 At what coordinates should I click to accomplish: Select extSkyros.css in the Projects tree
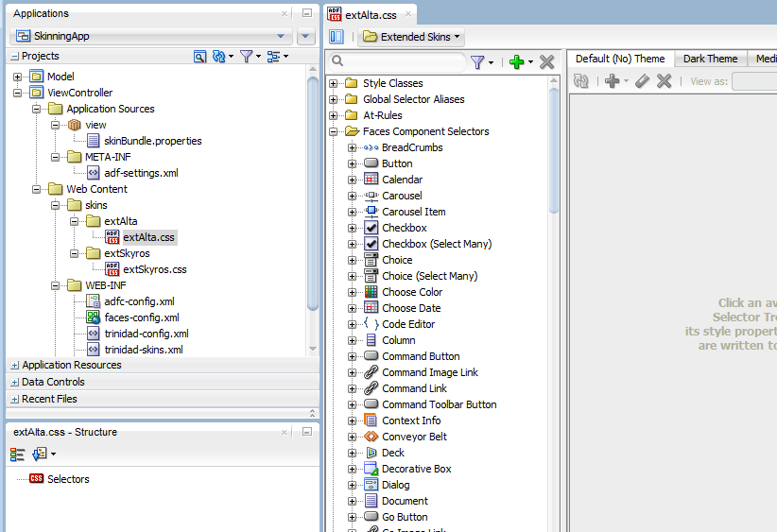pos(155,269)
